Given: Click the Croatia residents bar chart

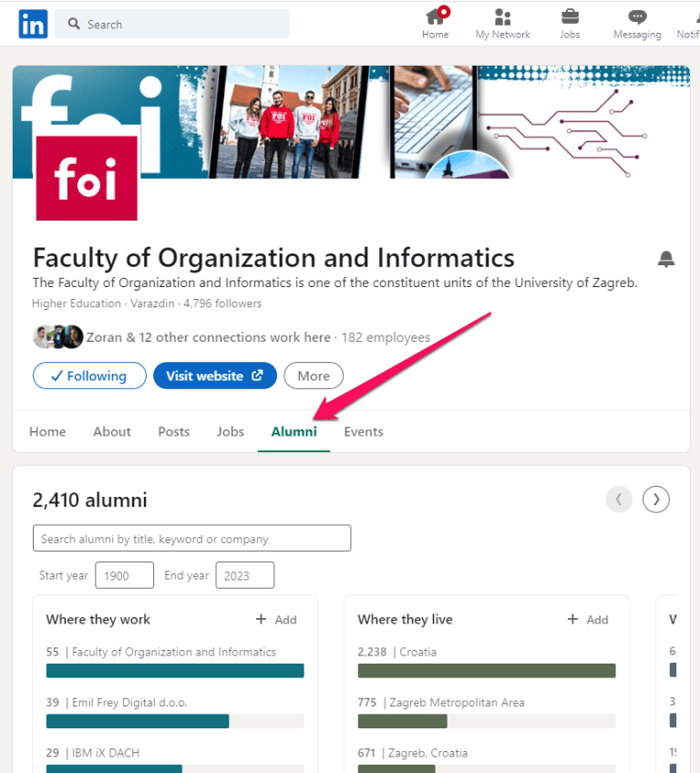Looking at the screenshot, I should pyautogui.click(x=486, y=671).
